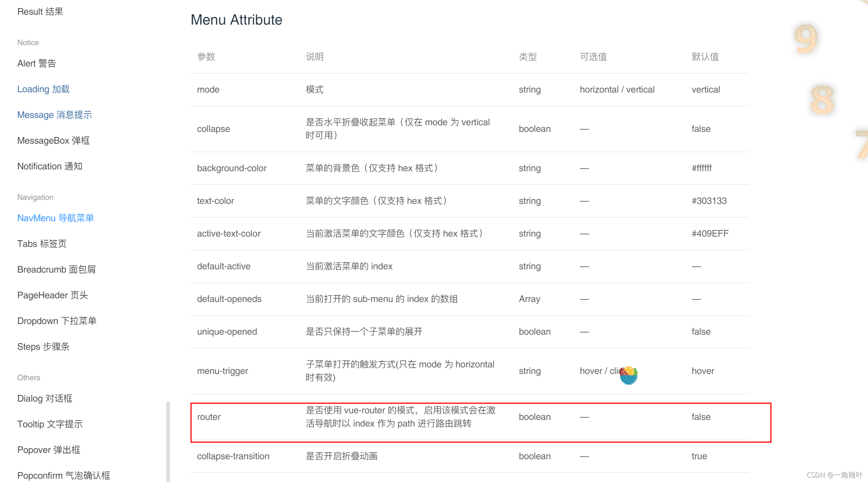The height and width of the screenshot is (482, 868).
Task: Go to Tabs 标签页 in the sidebar
Action: coord(42,244)
